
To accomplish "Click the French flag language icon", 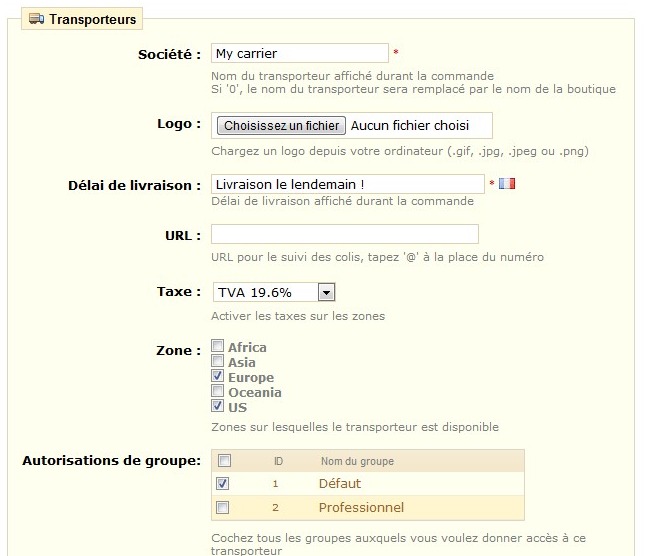I will pyautogui.click(x=507, y=183).
